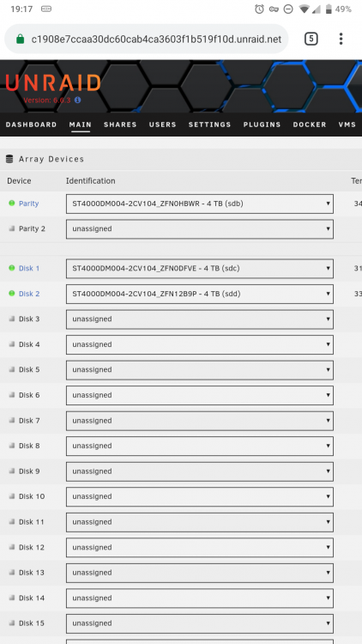Viewport: 362px width, 644px height.
Task: Select the Main tab
Action: click(81, 125)
